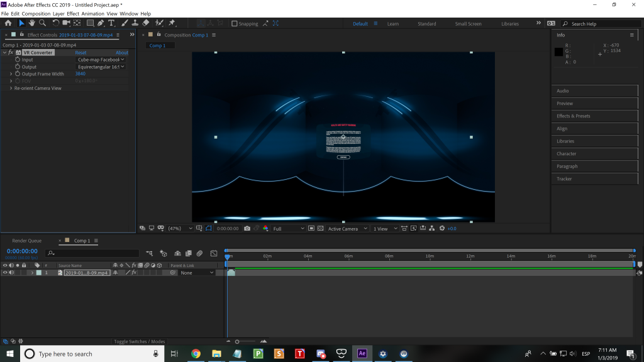Toggle Snapping in the toolbar
Image resolution: width=644 pixels, height=362 pixels.
pos(235,23)
